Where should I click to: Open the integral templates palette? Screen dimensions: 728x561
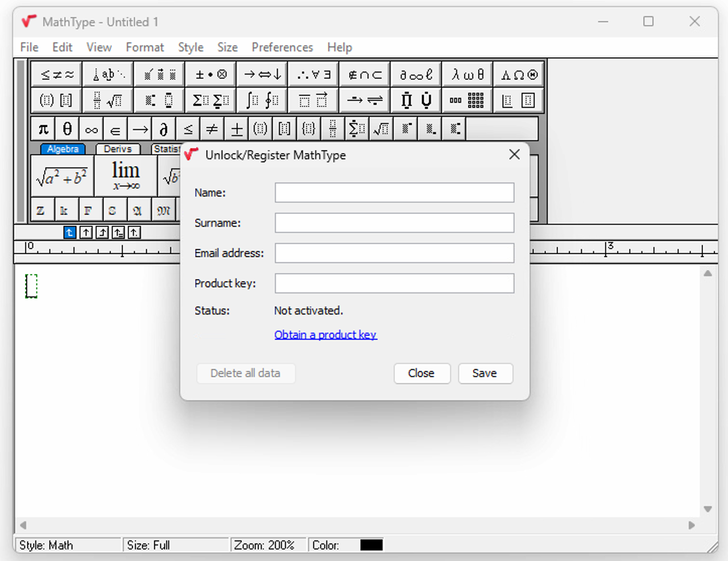(x=262, y=100)
